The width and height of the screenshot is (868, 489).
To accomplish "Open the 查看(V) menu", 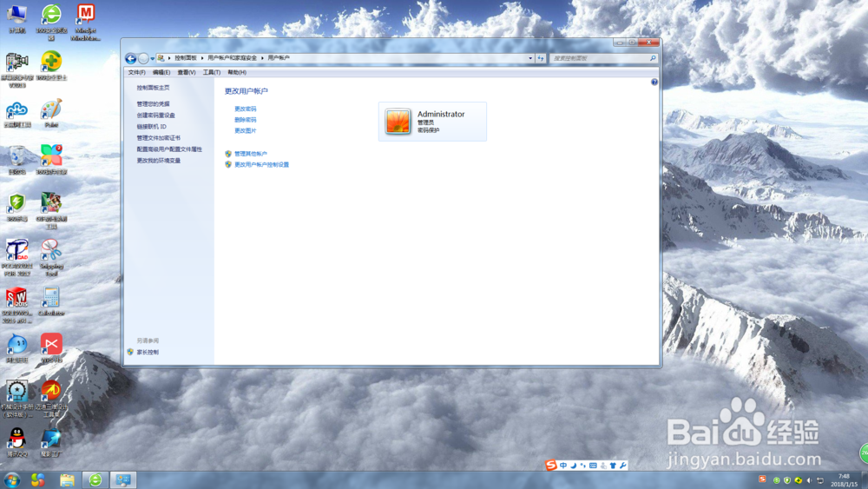I will tap(187, 73).
